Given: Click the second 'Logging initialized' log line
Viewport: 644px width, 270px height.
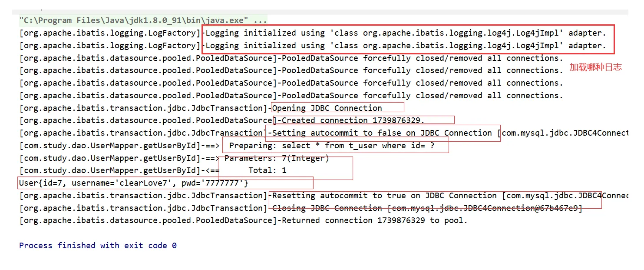Looking at the screenshot, I should pyautogui.click(x=405, y=46).
